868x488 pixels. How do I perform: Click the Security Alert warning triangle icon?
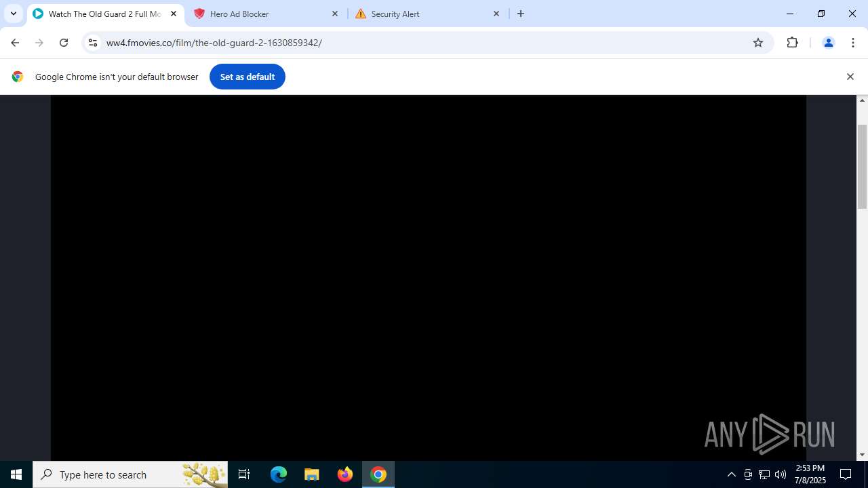pos(361,14)
